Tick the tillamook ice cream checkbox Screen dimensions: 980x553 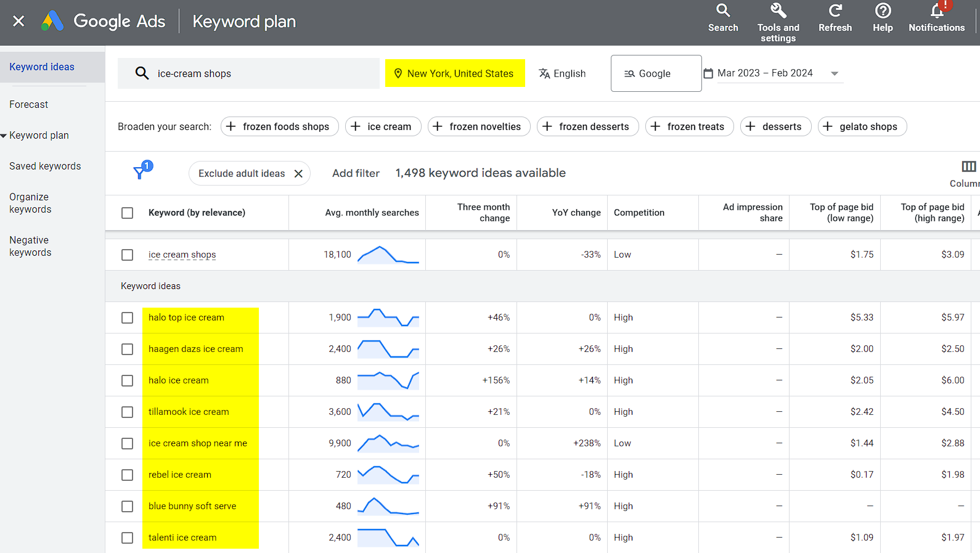(x=128, y=412)
